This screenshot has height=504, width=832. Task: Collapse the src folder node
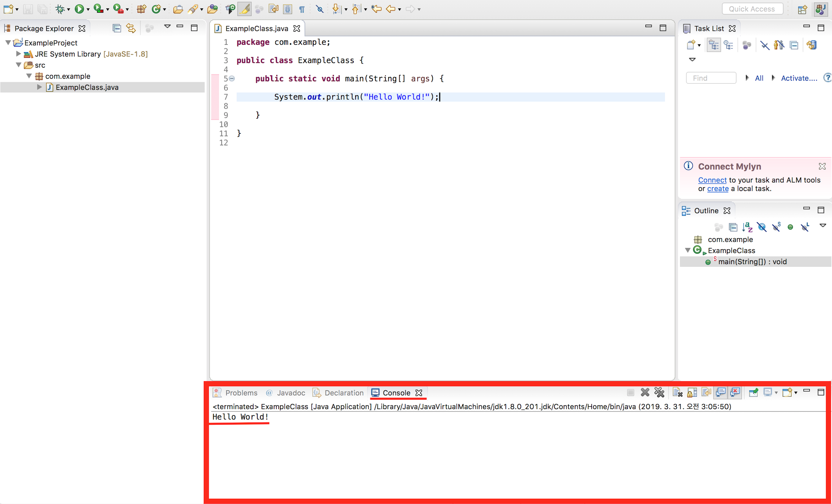tap(18, 65)
